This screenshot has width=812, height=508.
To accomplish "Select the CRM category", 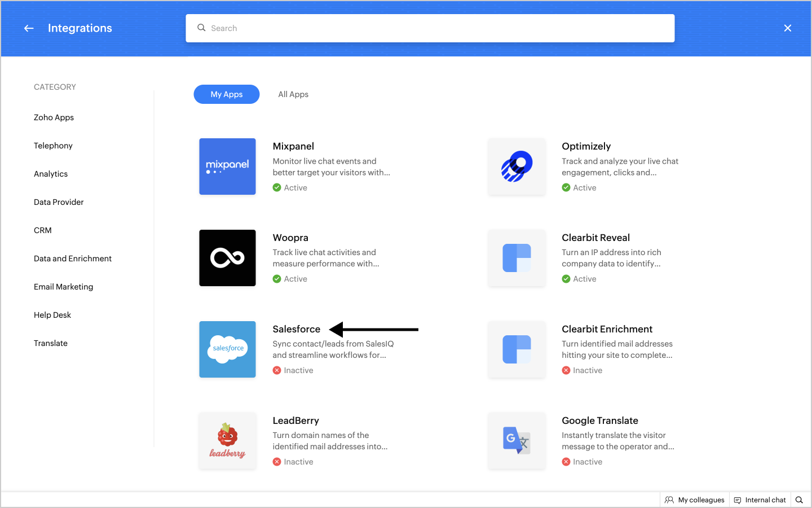I will [x=43, y=230].
